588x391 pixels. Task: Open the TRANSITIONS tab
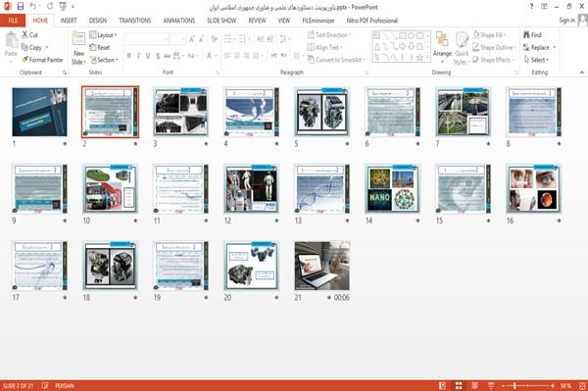(x=135, y=21)
